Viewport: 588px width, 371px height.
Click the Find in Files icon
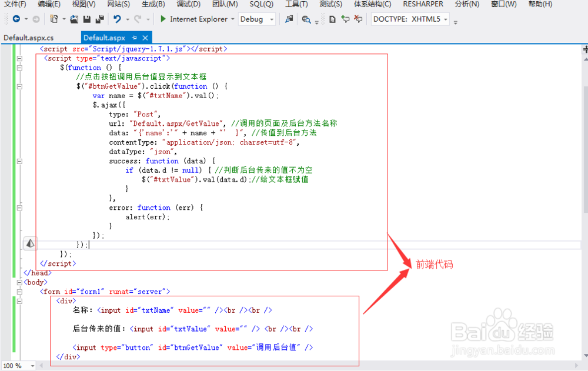[x=306, y=19]
